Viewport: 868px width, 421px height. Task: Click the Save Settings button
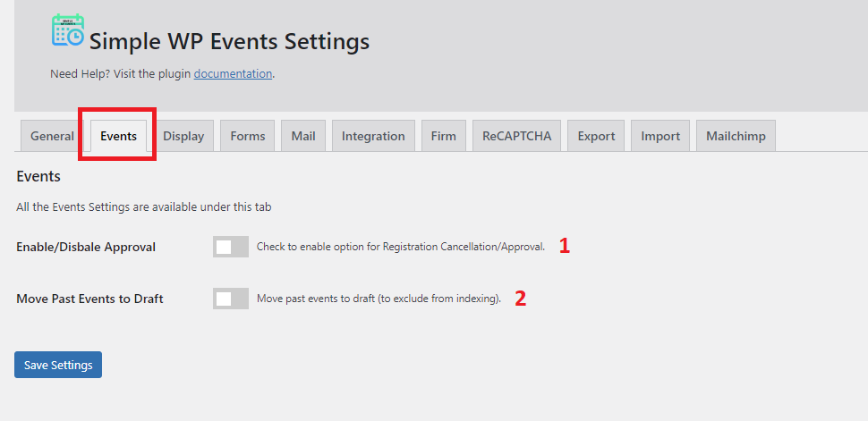(x=58, y=365)
